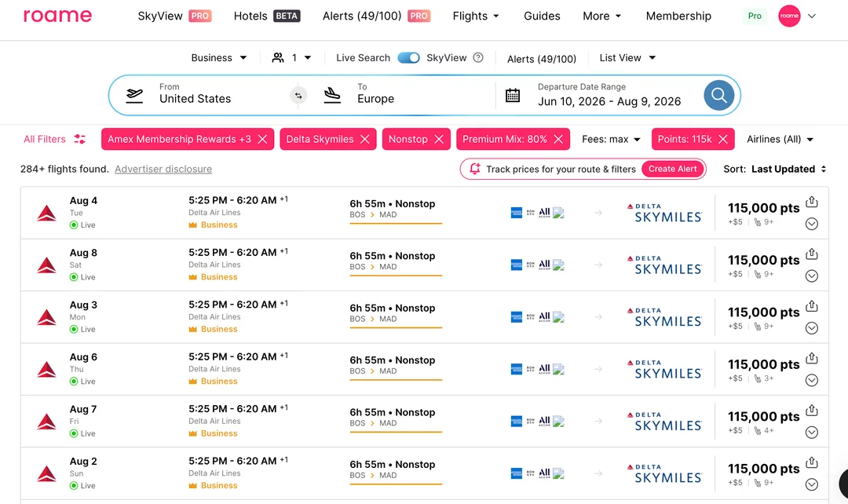Remove the Nonstop filter chip

439,139
